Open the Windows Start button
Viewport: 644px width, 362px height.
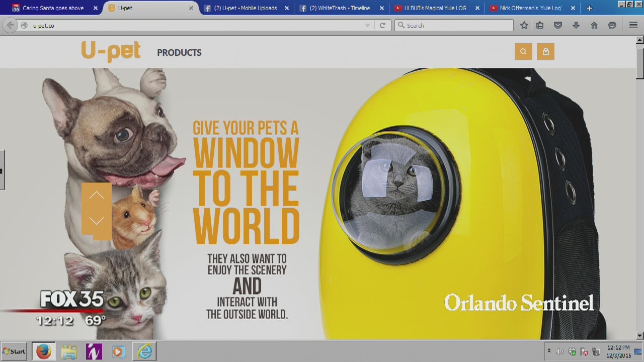(15, 351)
